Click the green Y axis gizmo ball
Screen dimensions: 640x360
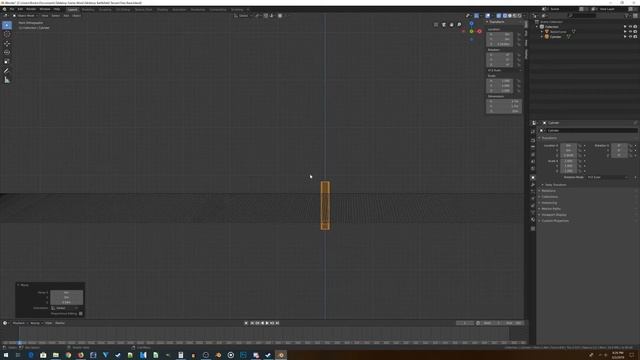pos(471,31)
